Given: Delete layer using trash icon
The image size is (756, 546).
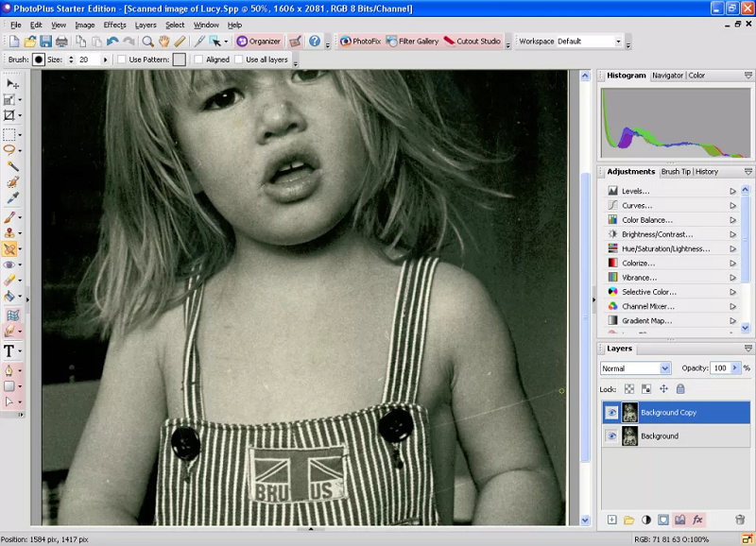Looking at the screenshot, I should pos(740,520).
